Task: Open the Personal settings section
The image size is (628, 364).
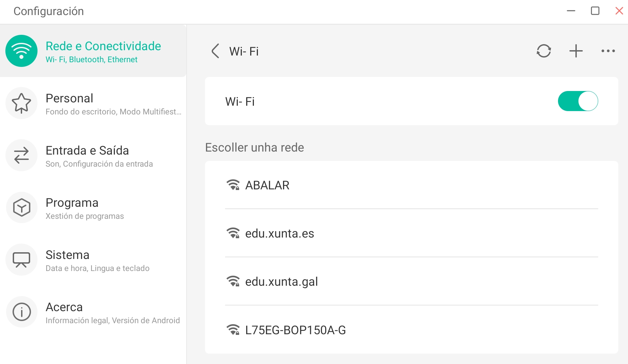Action: click(x=100, y=104)
